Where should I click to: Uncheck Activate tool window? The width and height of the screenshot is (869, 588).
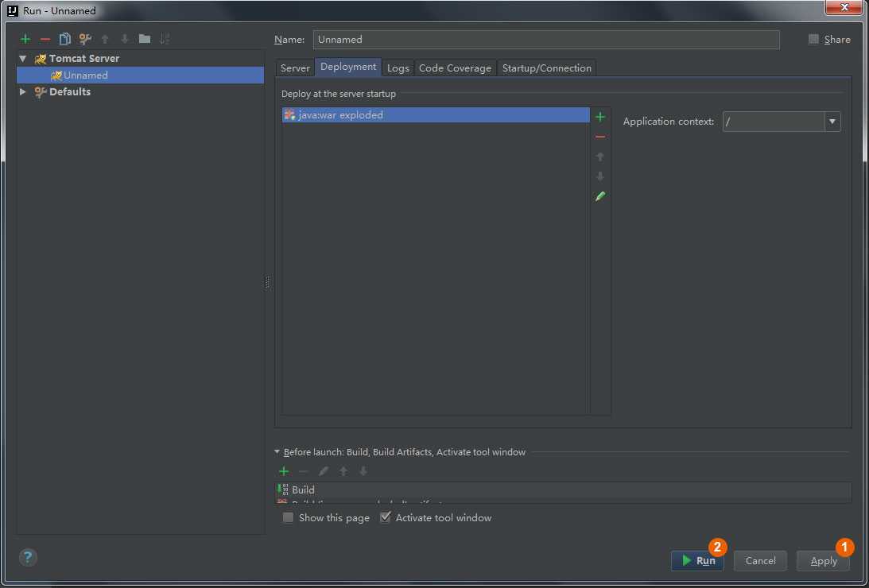[x=386, y=518]
